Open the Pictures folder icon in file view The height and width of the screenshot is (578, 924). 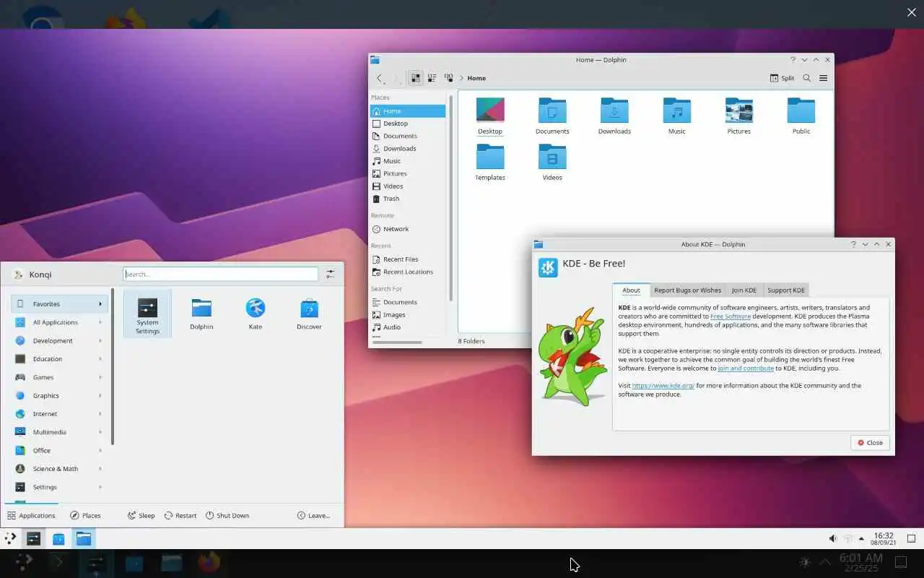pos(739,116)
